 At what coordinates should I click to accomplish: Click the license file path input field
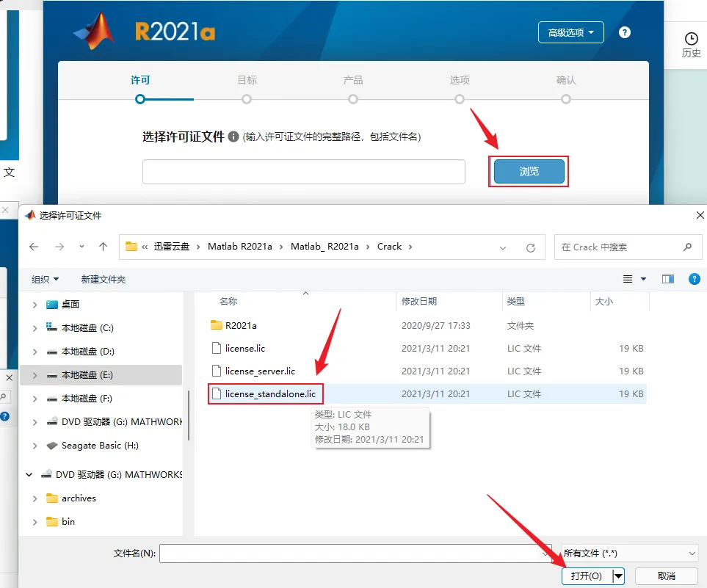click(304, 172)
